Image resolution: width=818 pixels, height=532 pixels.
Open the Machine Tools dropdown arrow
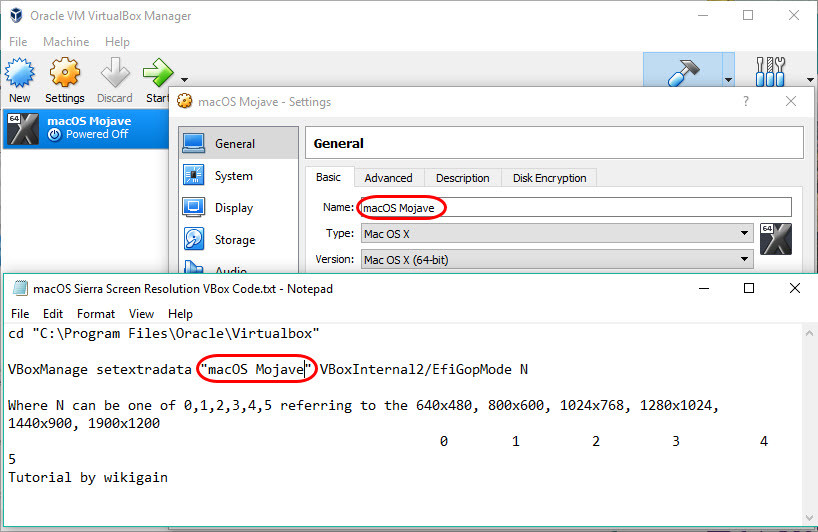tap(728, 80)
